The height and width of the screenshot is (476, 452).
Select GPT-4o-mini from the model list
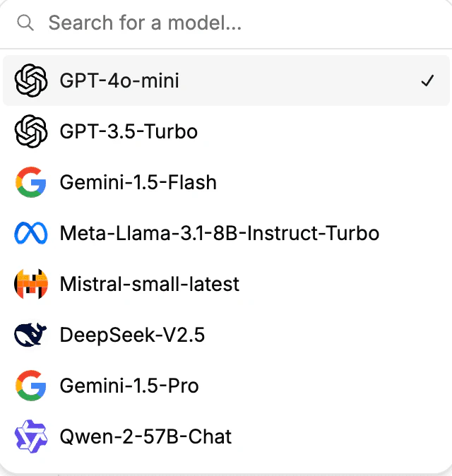[x=119, y=81]
